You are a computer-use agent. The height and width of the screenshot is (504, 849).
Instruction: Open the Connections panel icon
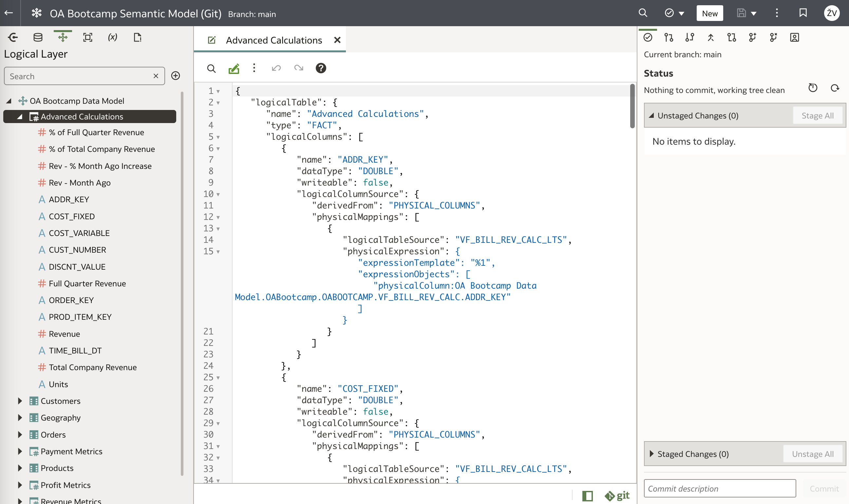coord(13,37)
